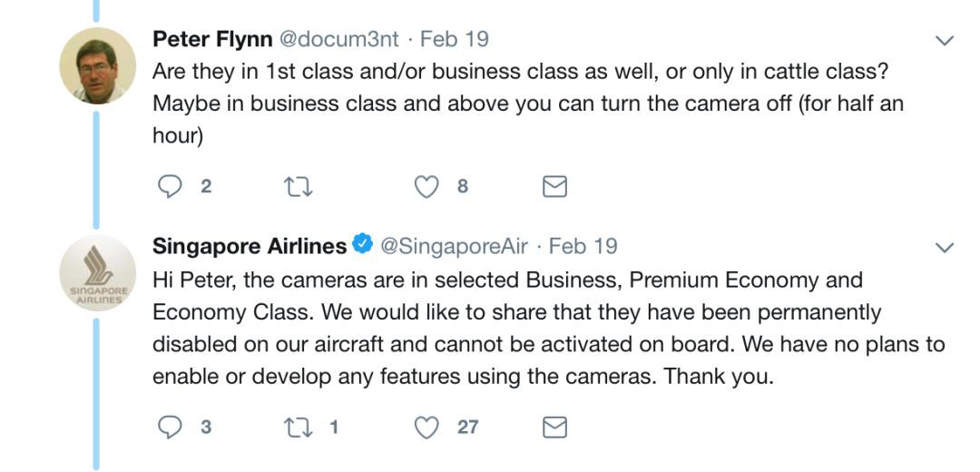The height and width of the screenshot is (472, 980).
Task: Open Peter Flynn's profile name link
Action: [212, 39]
